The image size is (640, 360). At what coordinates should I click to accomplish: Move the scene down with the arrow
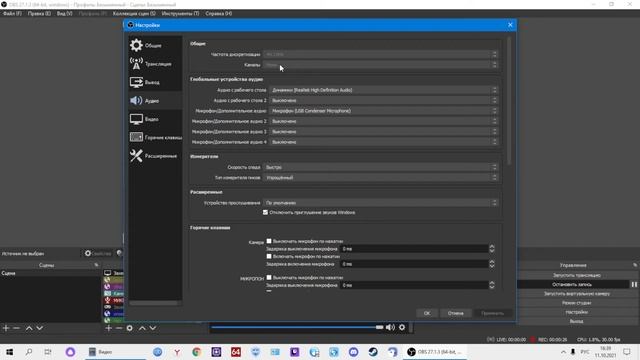tap(40, 328)
